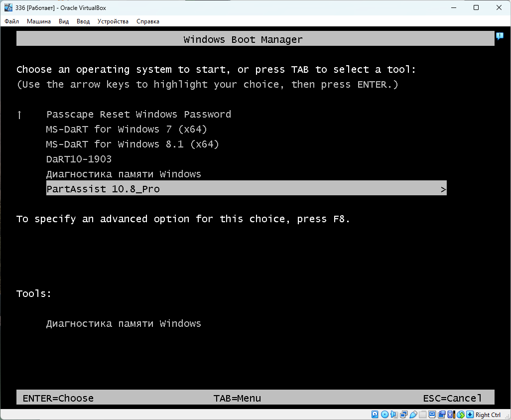Click the display settings status icon
The height and width of the screenshot is (420, 511).
[432, 415]
